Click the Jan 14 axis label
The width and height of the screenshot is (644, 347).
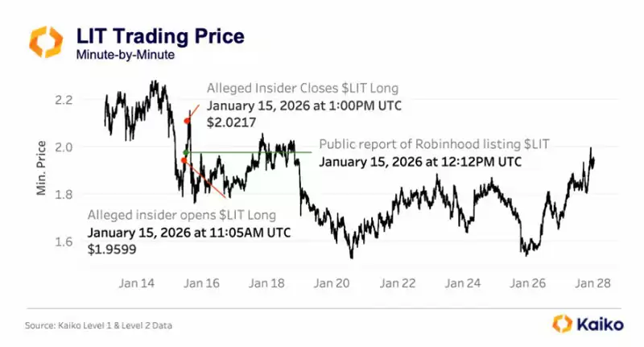(137, 283)
